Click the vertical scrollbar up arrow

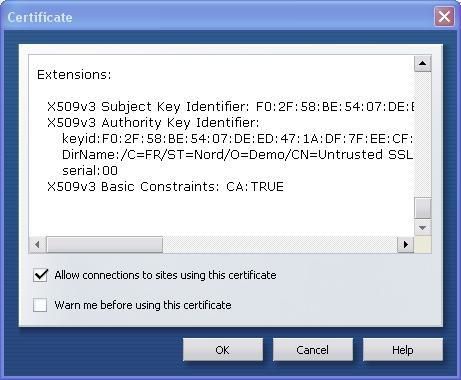point(422,63)
